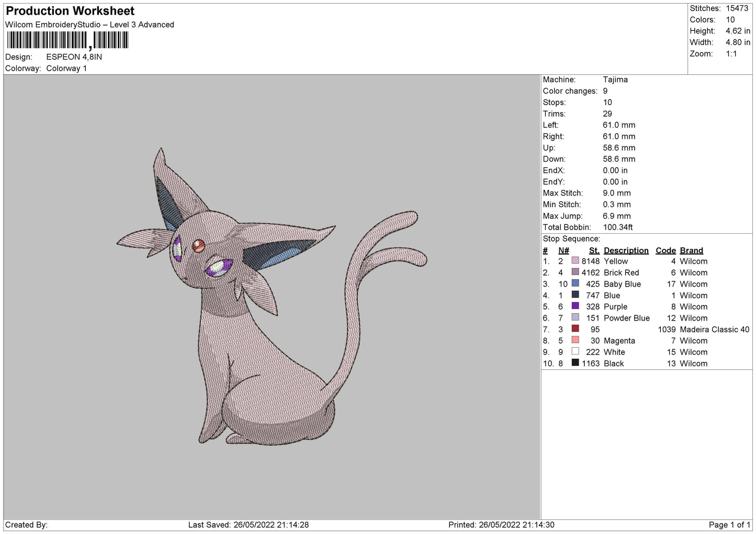The height and width of the screenshot is (534, 756).
Task: Click the stitch count '1163' for Black
Action: (x=591, y=363)
